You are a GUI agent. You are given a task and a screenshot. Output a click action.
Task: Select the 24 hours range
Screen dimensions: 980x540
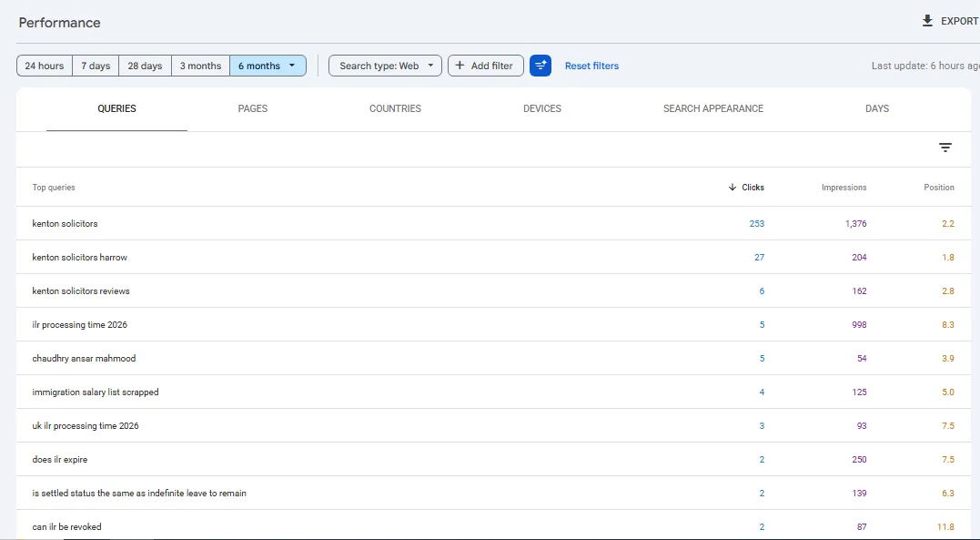point(45,66)
